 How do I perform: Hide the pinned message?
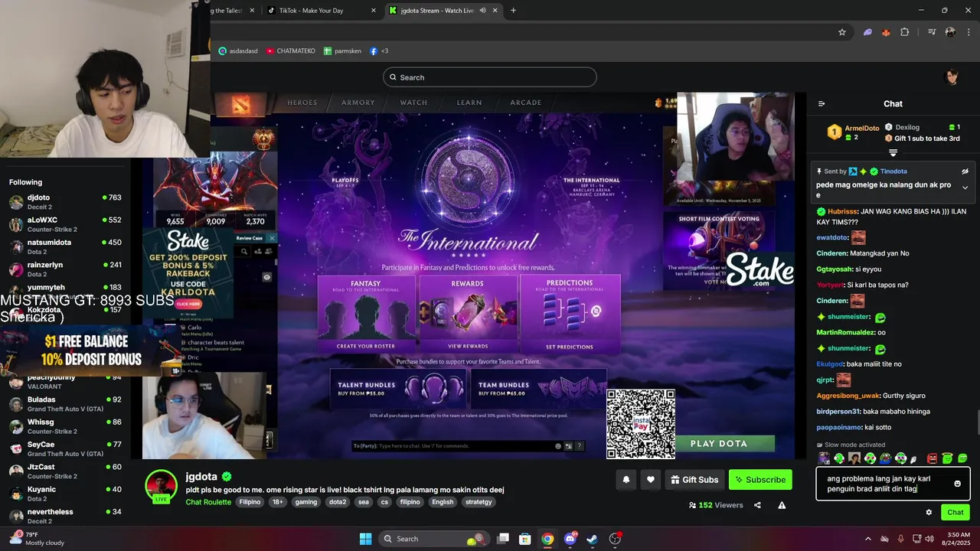(x=965, y=171)
